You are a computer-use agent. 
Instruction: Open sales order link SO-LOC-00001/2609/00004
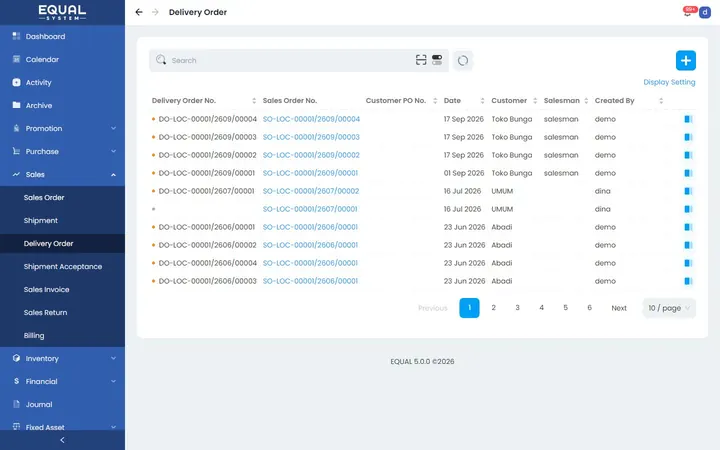pyautogui.click(x=311, y=119)
